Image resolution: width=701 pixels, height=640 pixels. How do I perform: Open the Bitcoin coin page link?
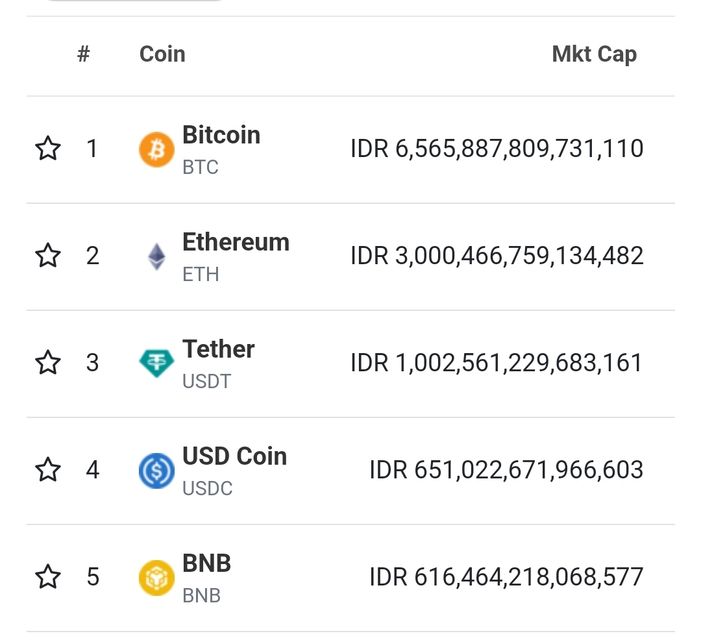pyautogui.click(x=221, y=136)
